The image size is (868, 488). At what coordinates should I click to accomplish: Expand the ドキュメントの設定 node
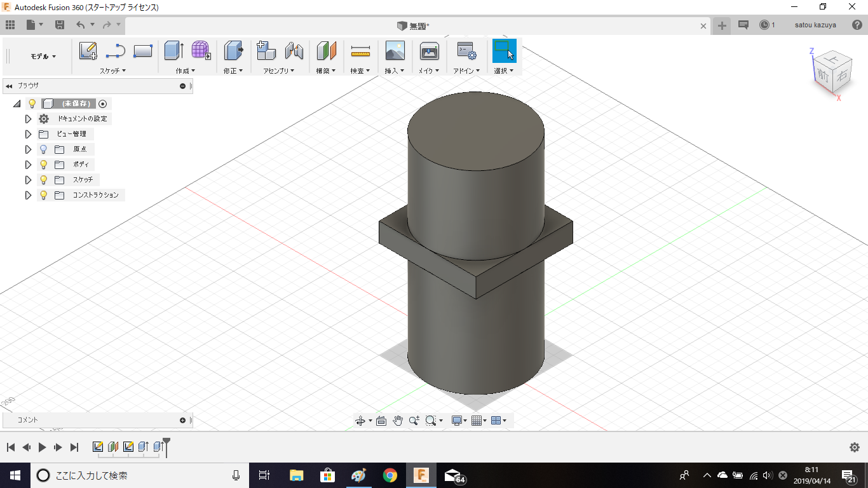28,119
